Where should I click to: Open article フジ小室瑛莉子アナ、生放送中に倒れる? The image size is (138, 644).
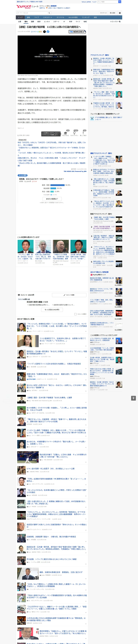coord(63,339)
